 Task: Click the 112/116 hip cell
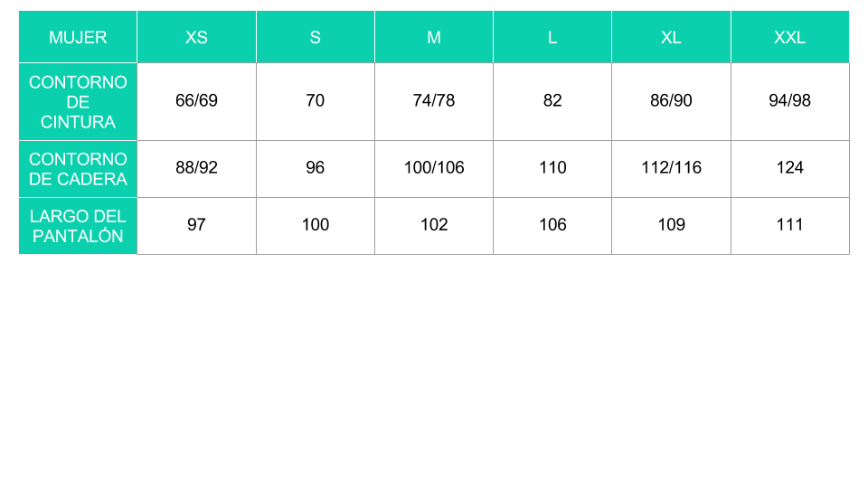[x=672, y=169]
